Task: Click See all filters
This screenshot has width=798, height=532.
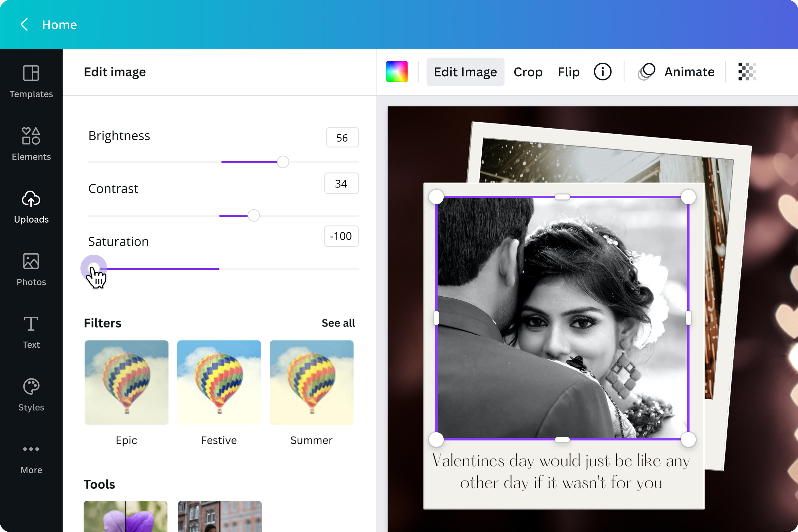Action: point(338,323)
